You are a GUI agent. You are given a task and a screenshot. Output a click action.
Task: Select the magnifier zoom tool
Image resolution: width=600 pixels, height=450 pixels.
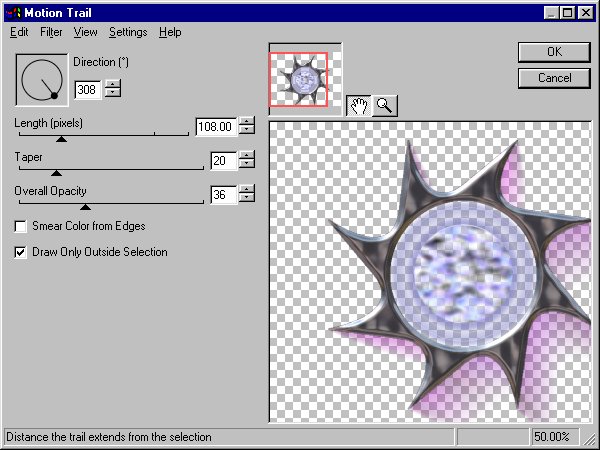[x=384, y=106]
